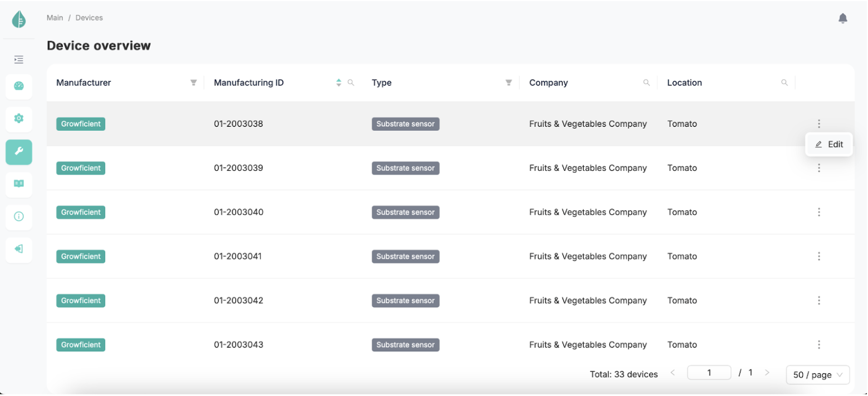Click Fruits & Vegetables Company in row 01-2003043
The height and width of the screenshot is (396, 868).
click(588, 345)
